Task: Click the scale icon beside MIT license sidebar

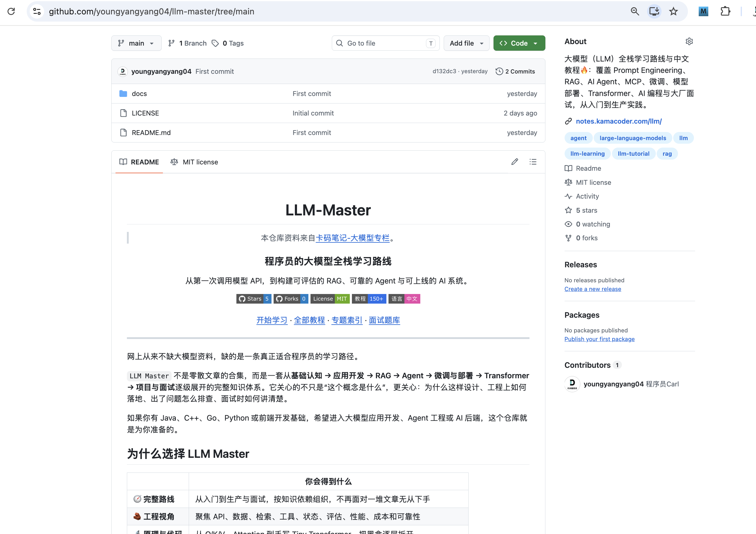Action: tap(568, 182)
